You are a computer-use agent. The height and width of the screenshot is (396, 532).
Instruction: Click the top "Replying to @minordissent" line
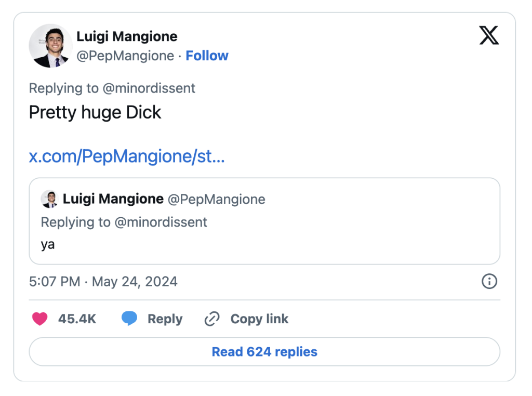pyautogui.click(x=112, y=88)
